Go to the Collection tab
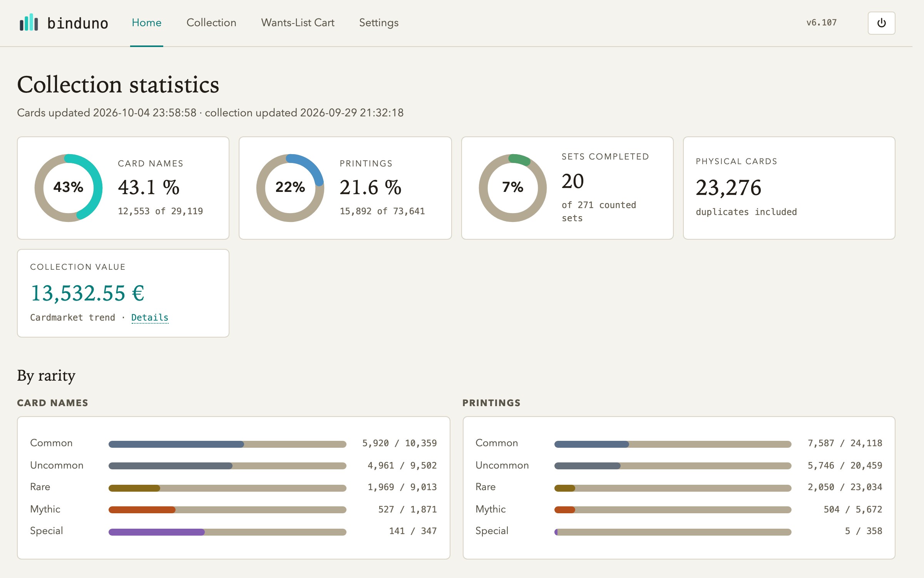This screenshot has height=578, width=924. (x=211, y=23)
